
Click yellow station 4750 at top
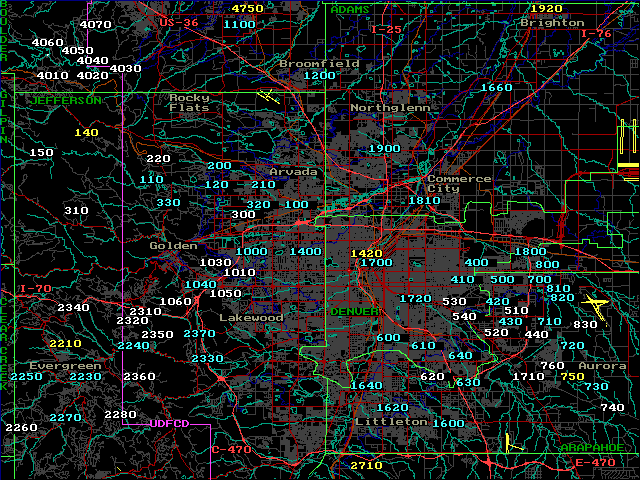(246, 8)
